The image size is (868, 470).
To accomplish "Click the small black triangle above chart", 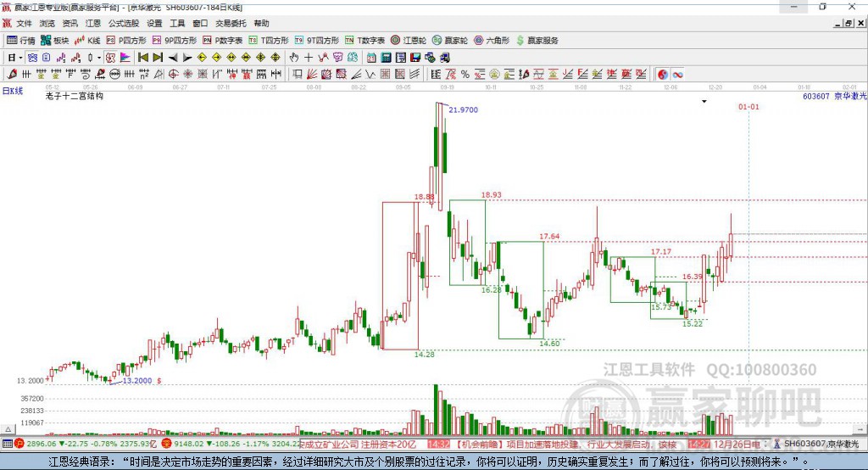I will tap(704, 102).
